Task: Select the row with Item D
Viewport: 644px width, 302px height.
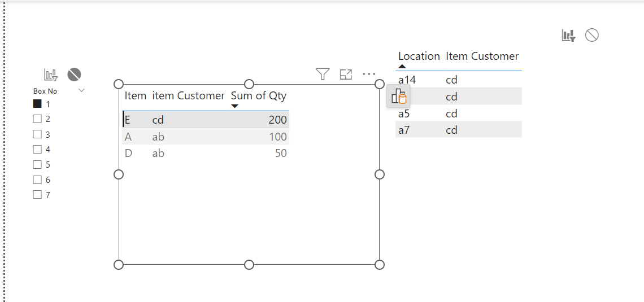Action: click(x=206, y=153)
